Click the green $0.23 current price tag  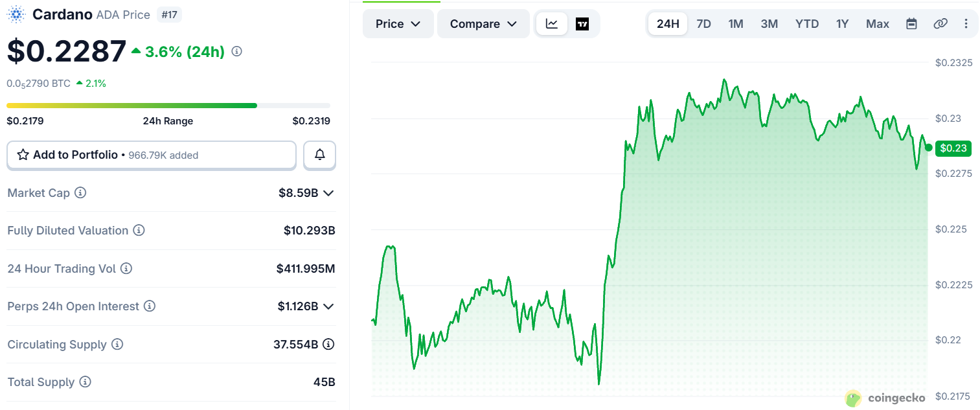point(953,148)
